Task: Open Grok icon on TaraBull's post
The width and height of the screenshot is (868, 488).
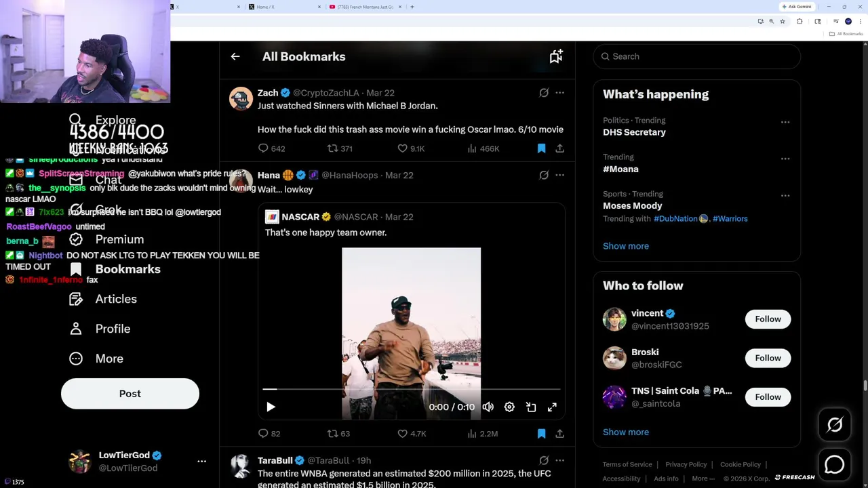Action: [544, 460]
